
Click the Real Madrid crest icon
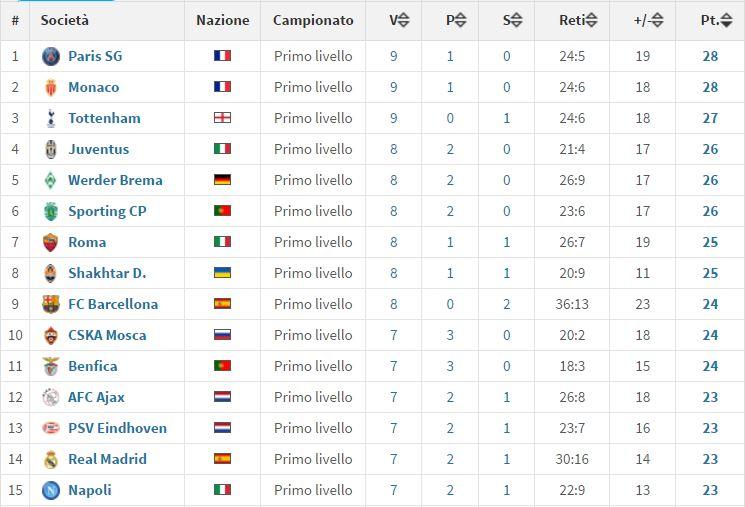click(51, 459)
